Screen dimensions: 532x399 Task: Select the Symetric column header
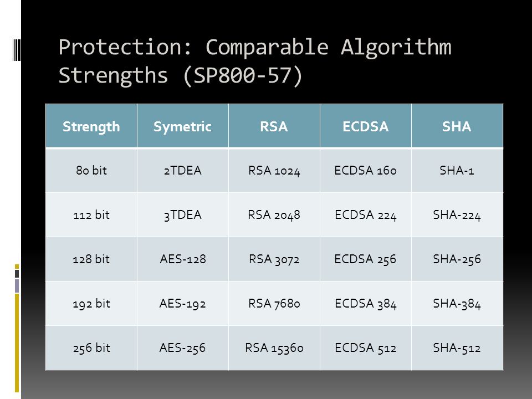coord(183,126)
